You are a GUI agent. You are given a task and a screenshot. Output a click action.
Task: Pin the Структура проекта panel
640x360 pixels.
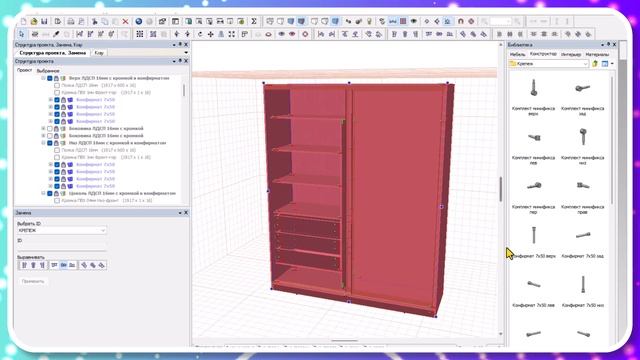click(180, 61)
